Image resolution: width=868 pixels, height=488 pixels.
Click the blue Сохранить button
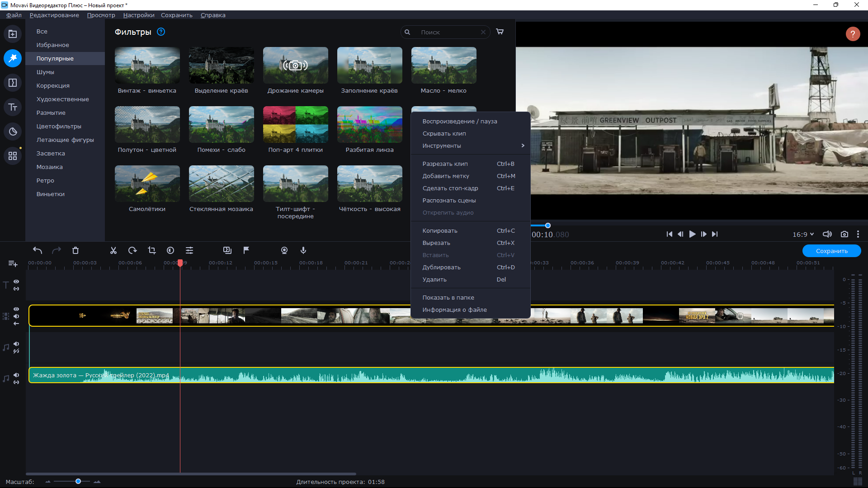(831, 251)
